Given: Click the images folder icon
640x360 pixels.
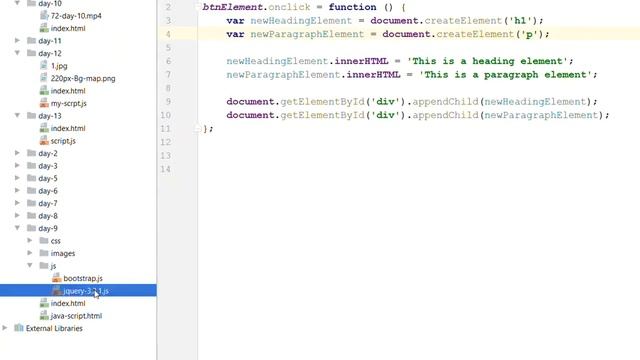Looking at the screenshot, I should pyautogui.click(x=44, y=253).
